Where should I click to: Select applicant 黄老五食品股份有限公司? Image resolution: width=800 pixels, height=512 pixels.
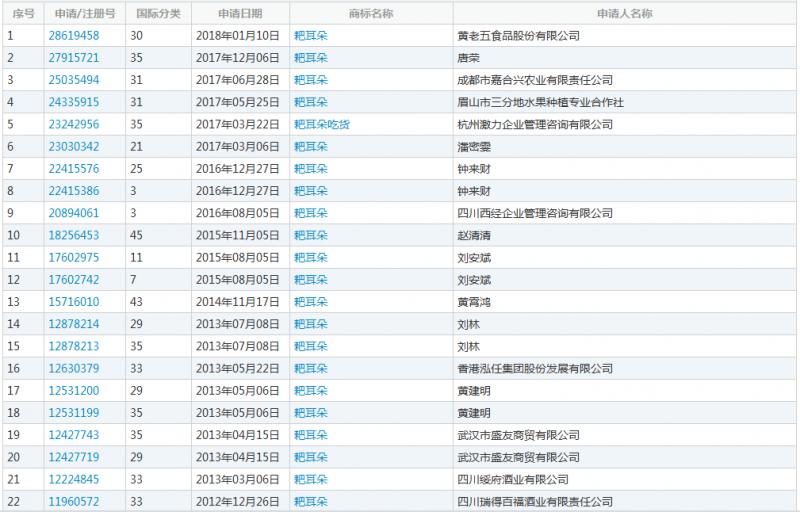[518, 36]
